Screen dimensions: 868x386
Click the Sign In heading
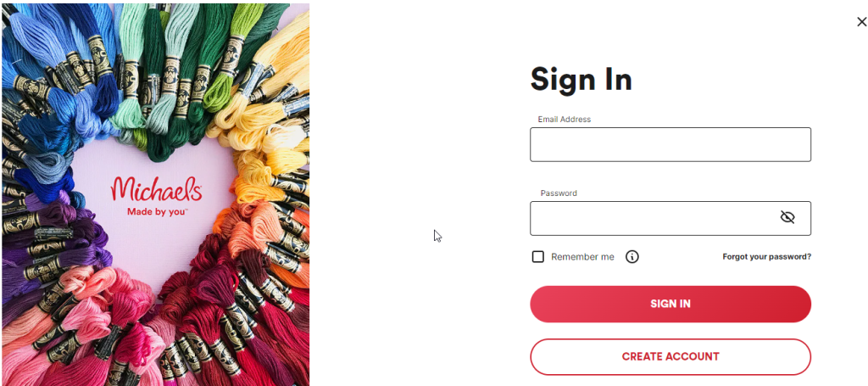(581, 80)
